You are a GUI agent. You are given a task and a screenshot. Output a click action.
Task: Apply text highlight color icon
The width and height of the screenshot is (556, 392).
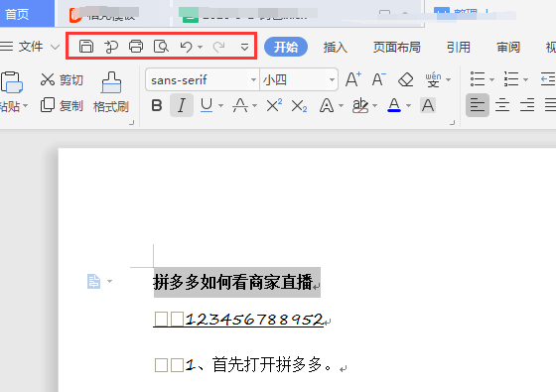tap(359, 105)
